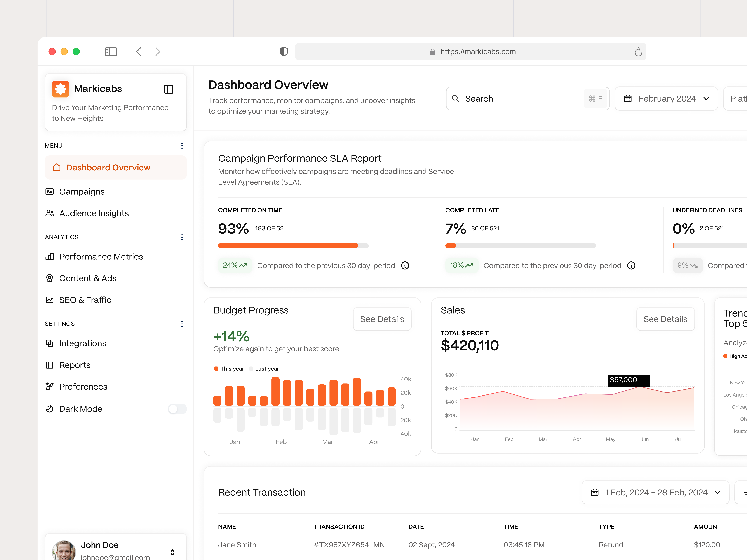Click the padlock icon in address bar
The width and height of the screenshot is (747, 560).
(432, 52)
